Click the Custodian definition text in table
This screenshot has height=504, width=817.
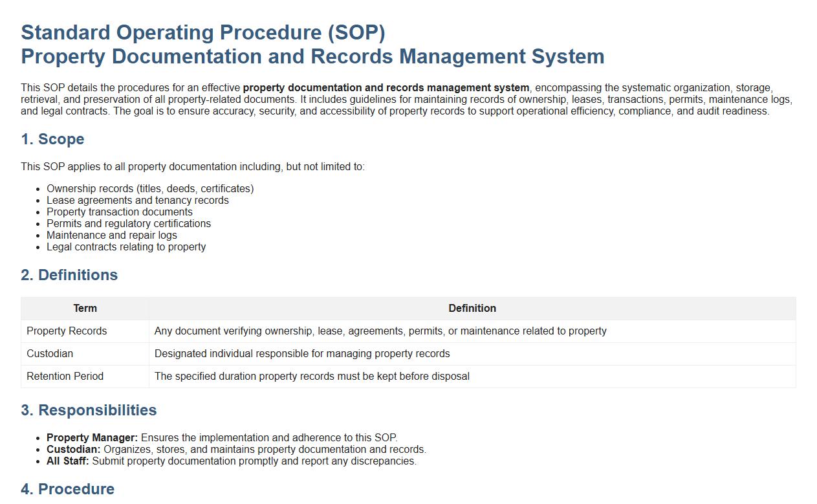tap(302, 354)
